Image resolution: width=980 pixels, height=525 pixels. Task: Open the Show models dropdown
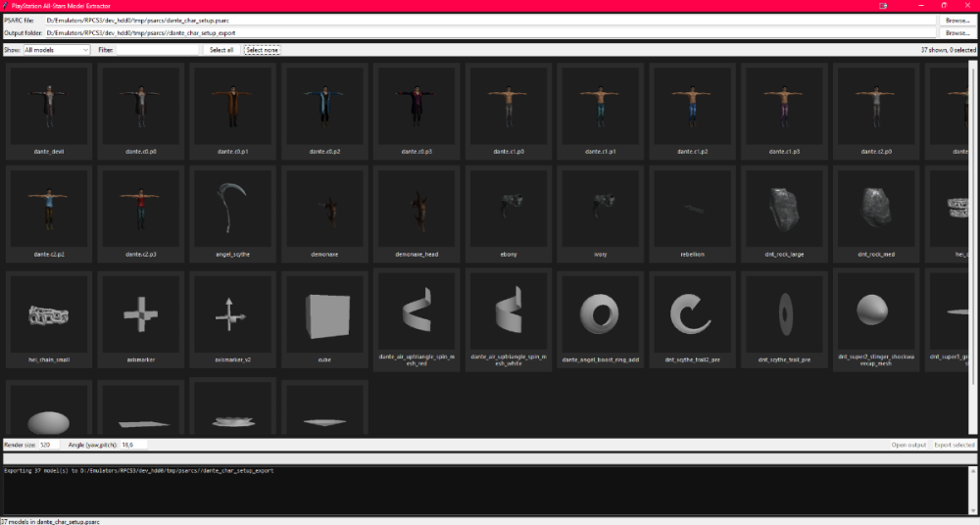(x=57, y=50)
